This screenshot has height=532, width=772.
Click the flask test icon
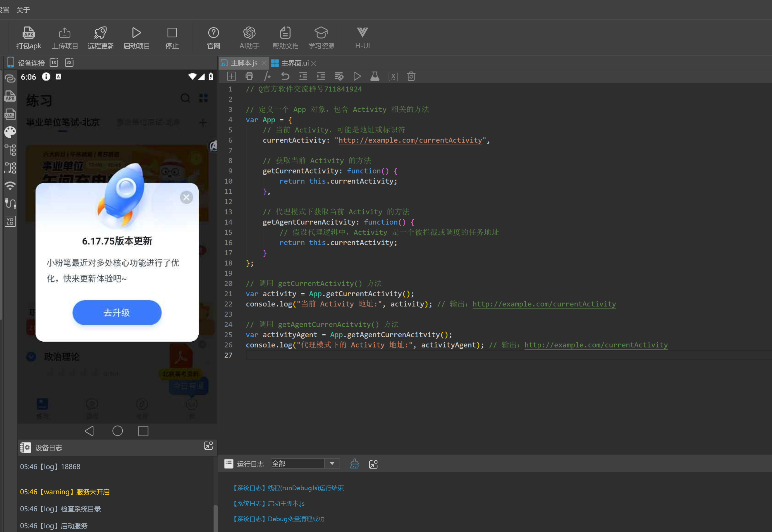tap(375, 76)
